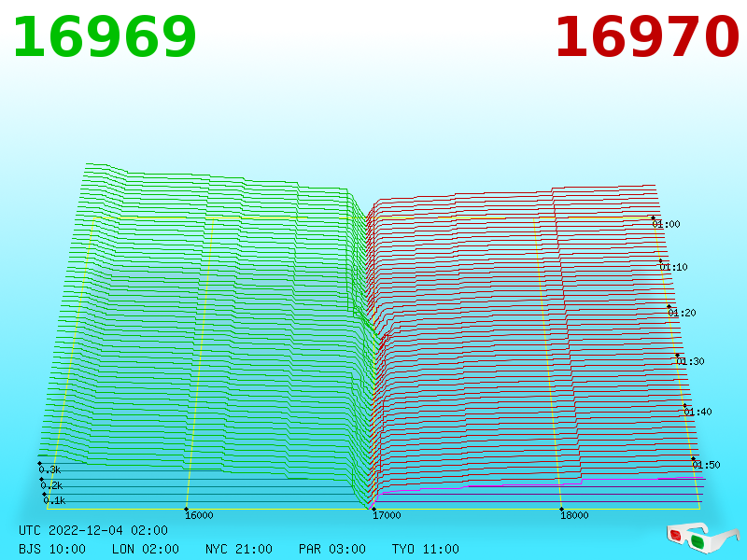Viewport: 747px width, 560px height.
Task: Click the 0.2k depth axis label
Action: 51,485
